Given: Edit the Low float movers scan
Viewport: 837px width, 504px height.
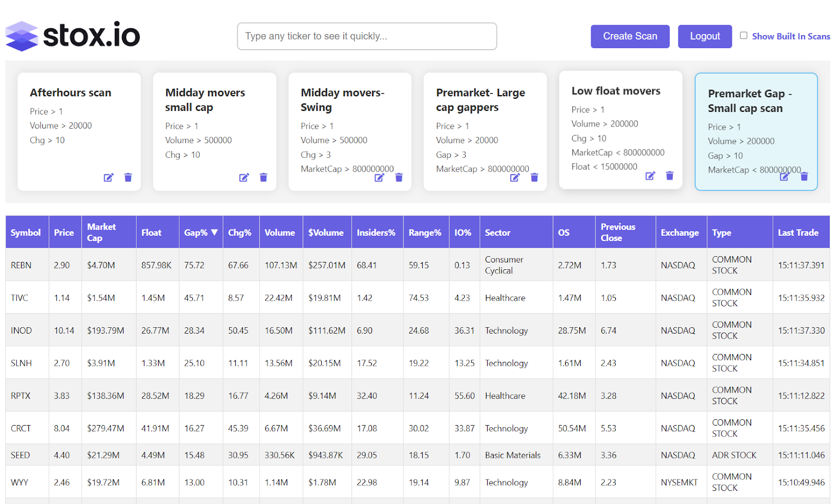Looking at the screenshot, I should click(650, 176).
